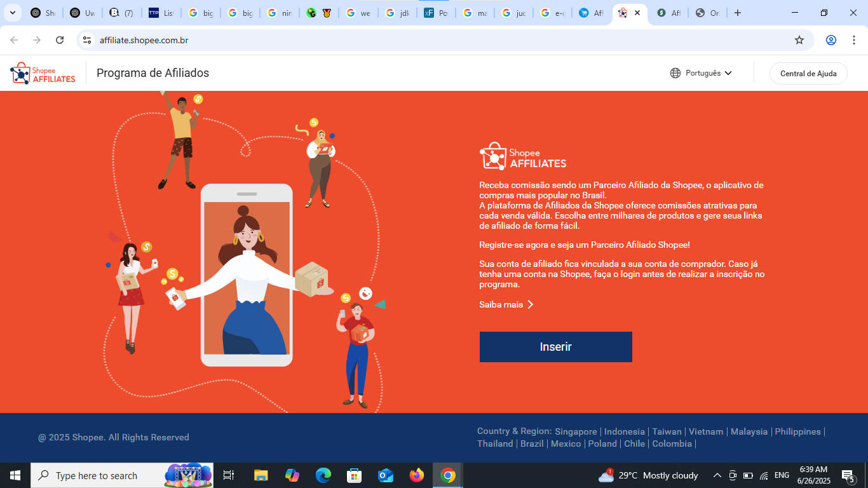Open a new browser tab
Viewport: 868px width, 488px height.
pos(738,13)
